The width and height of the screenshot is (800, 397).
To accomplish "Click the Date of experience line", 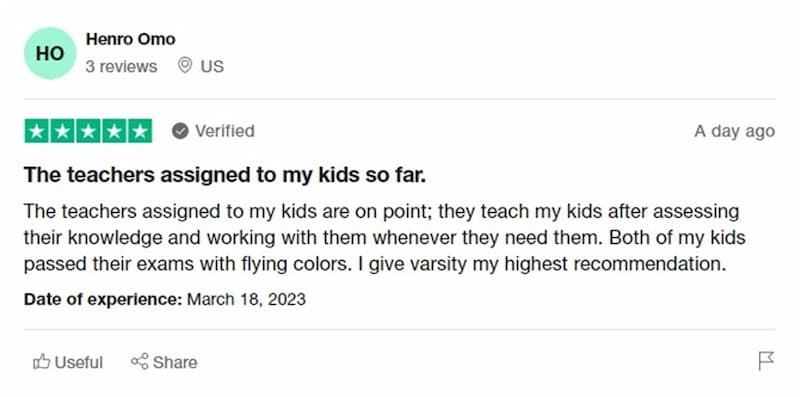I will click(x=165, y=299).
